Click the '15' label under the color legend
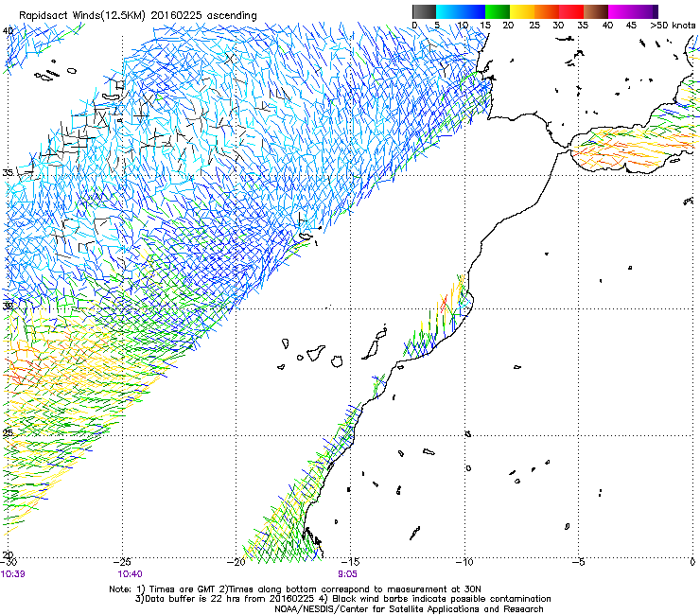Image resolution: width=700 pixels, height=615 pixels. point(485,25)
